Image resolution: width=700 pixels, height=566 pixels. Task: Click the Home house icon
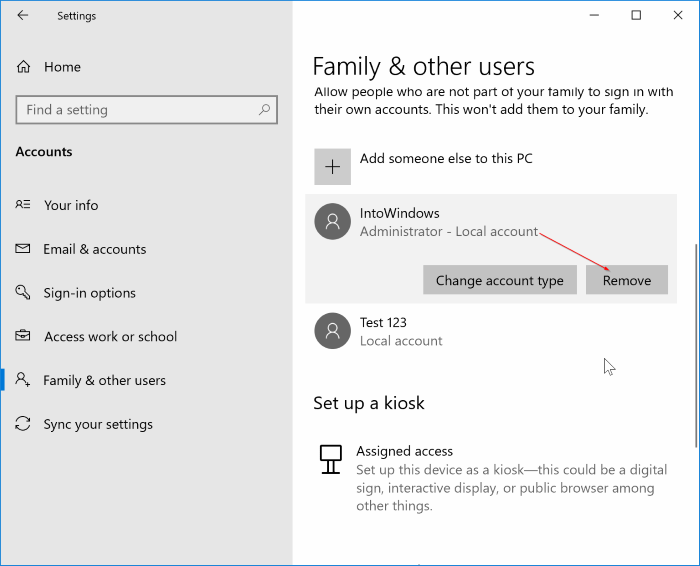point(23,67)
